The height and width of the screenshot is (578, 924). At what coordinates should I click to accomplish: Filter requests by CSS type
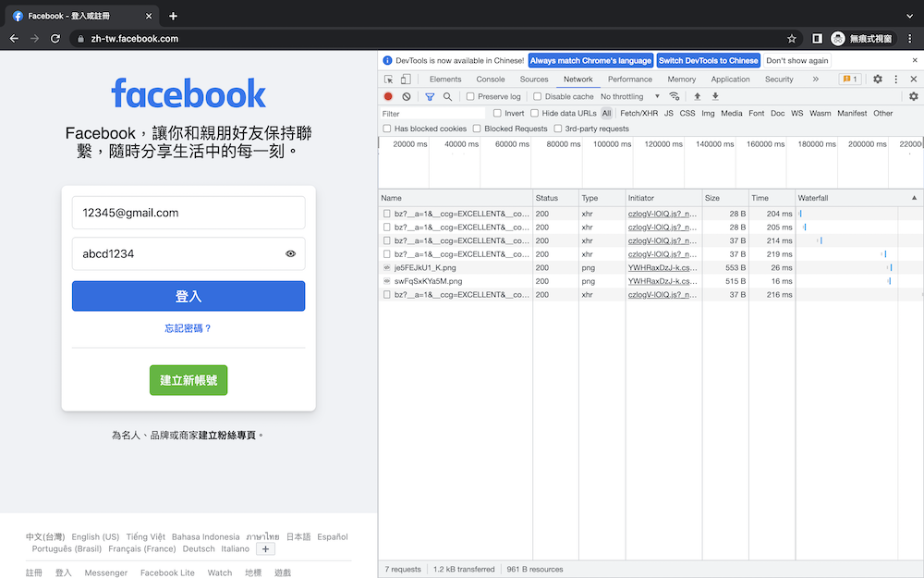687,113
